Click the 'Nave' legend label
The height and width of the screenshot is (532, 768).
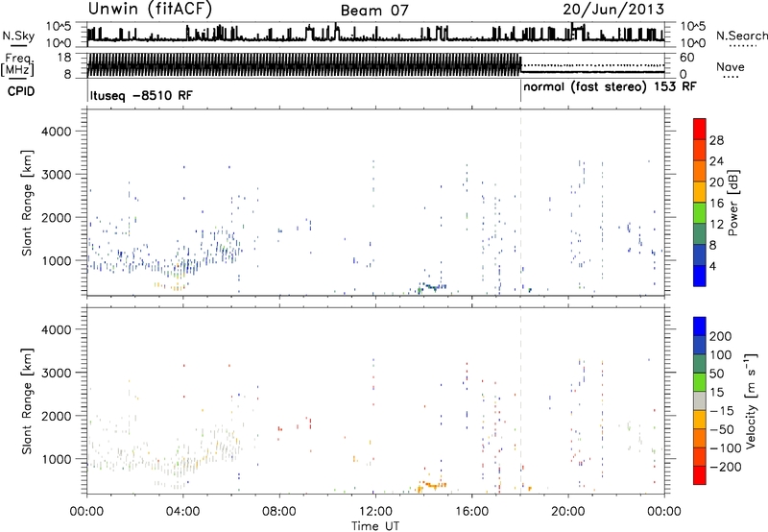tap(730, 66)
